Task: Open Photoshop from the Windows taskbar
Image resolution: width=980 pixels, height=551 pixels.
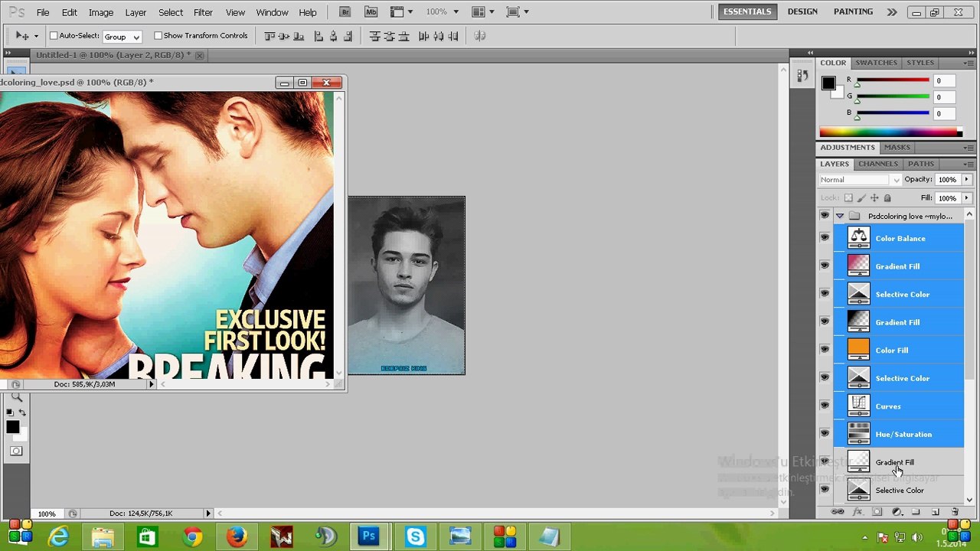Action: tap(369, 536)
